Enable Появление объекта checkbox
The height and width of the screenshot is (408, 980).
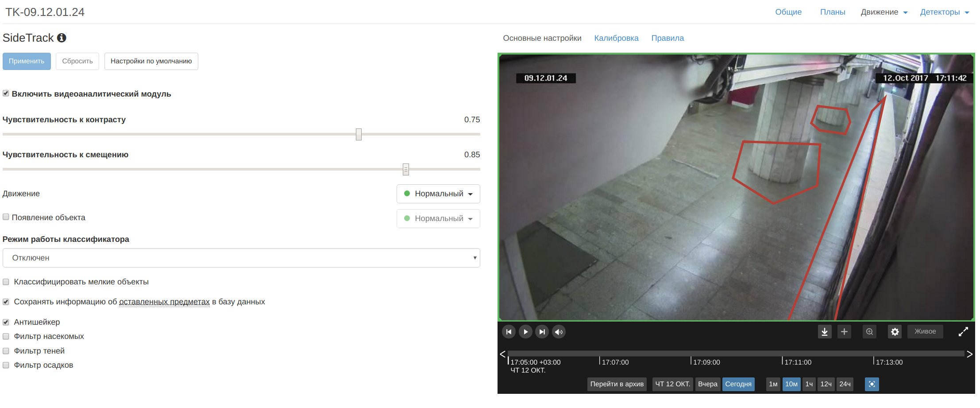(6, 217)
